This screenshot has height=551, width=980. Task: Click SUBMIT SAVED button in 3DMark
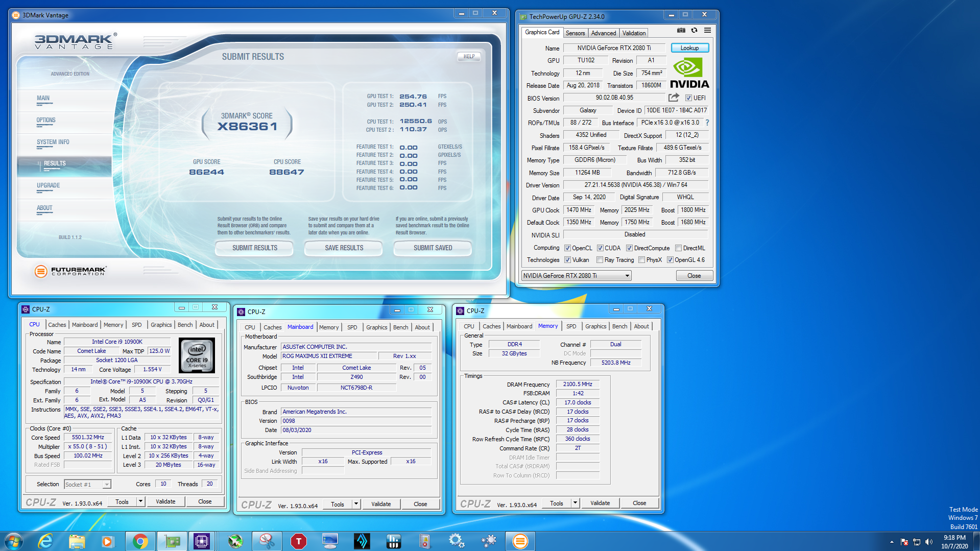tap(433, 248)
